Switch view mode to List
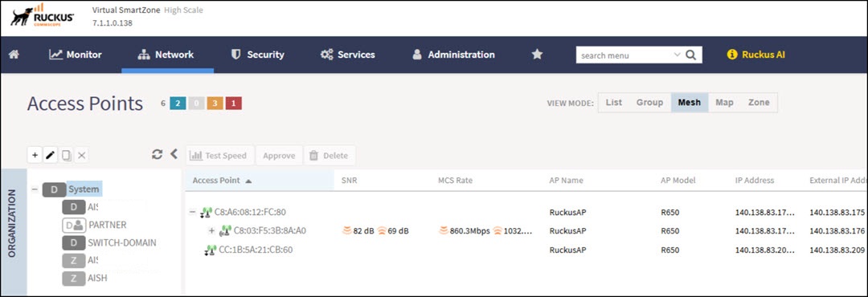Image resolution: width=868 pixels, height=297 pixels. coord(613,102)
